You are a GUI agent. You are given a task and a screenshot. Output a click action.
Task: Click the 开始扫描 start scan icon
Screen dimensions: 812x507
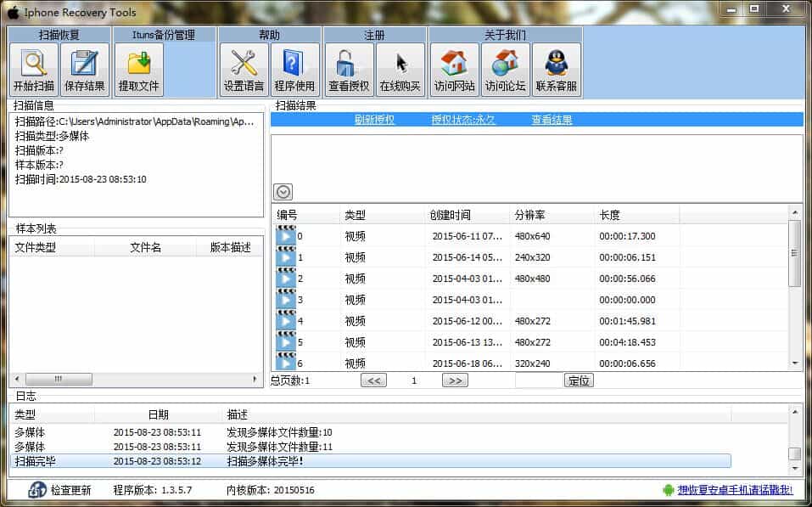tap(34, 70)
